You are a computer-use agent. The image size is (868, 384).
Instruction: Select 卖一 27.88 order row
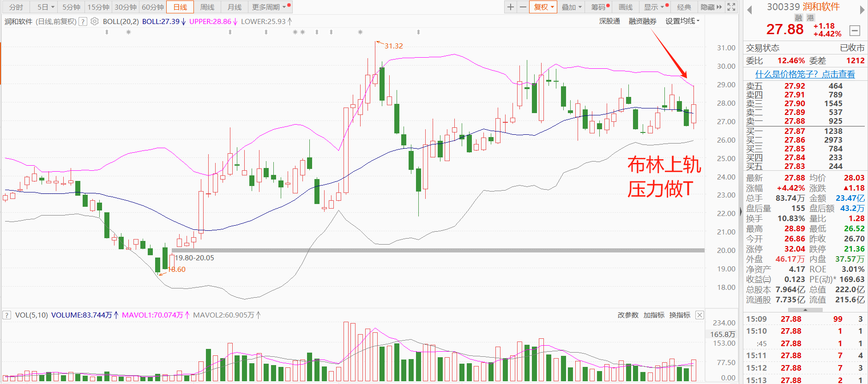click(x=805, y=121)
